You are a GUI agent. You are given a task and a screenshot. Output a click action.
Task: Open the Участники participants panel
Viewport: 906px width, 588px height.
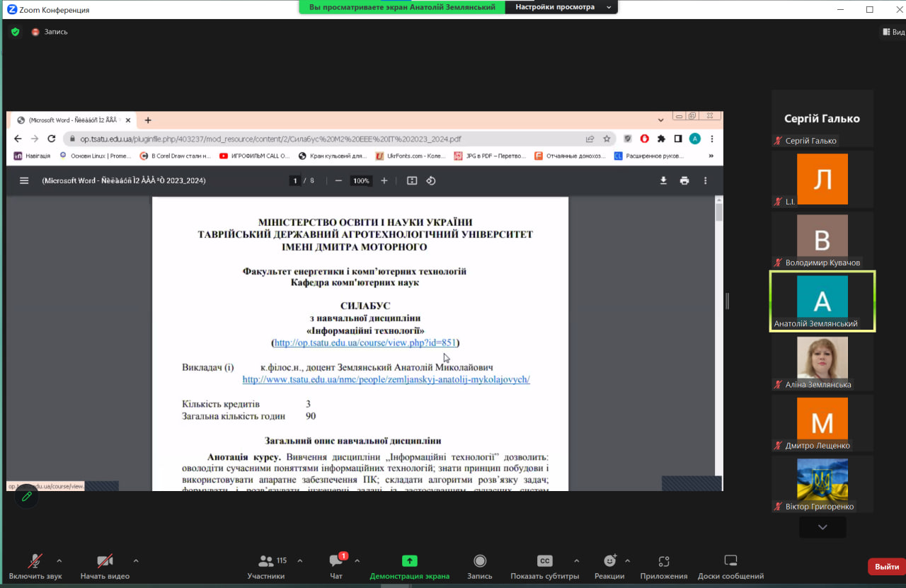coord(266,566)
